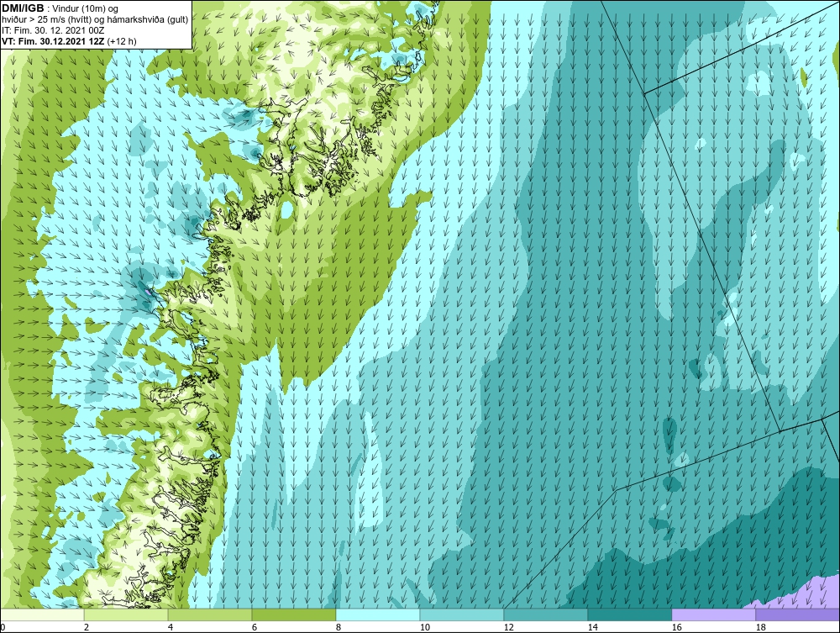Click the 16-18 m/s light purple legend swatch

[x=713, y=615]
